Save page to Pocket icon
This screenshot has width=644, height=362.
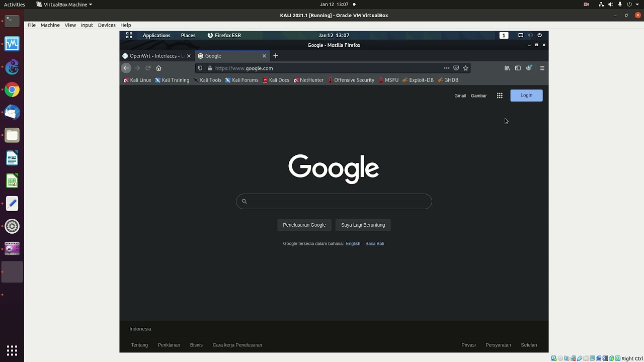456,68
